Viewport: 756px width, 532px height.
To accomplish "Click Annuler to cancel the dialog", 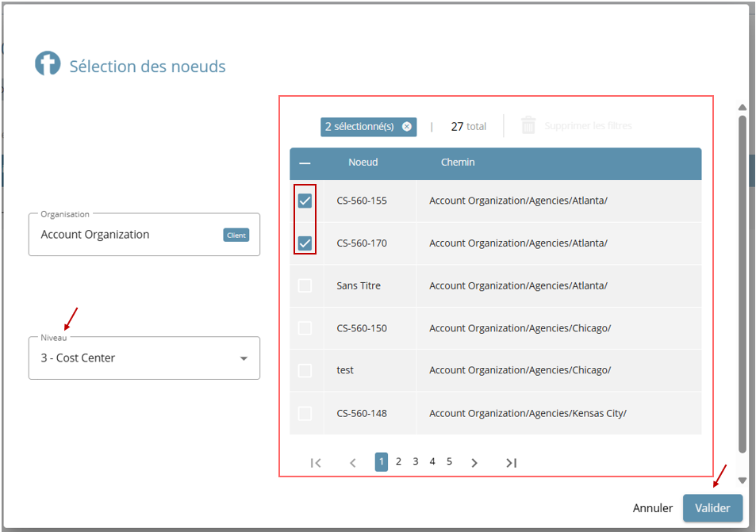I will pos(652,508).
